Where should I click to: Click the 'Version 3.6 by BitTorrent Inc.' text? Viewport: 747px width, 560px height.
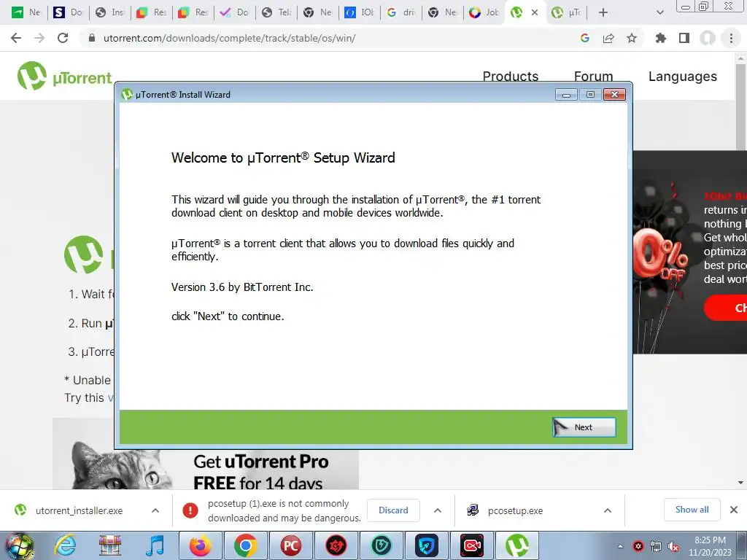coord(242,287)
